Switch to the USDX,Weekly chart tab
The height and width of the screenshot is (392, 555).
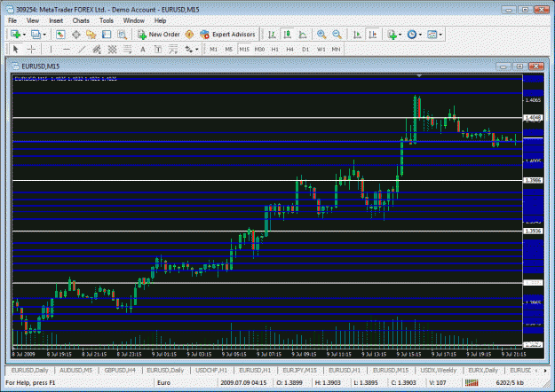click(x=438, y=370)
